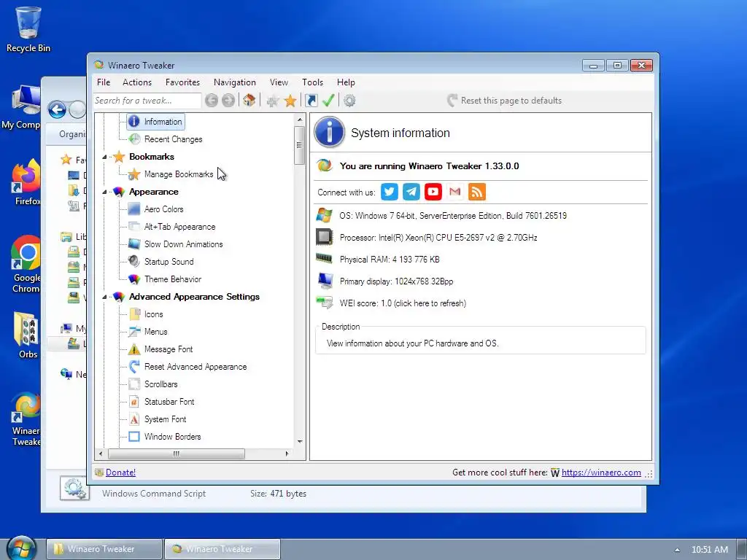The width and height of the screenshot is (747, 560).
Task: Go to Home page via house icon
Action: pyautogui.click(x=249, y=101)
